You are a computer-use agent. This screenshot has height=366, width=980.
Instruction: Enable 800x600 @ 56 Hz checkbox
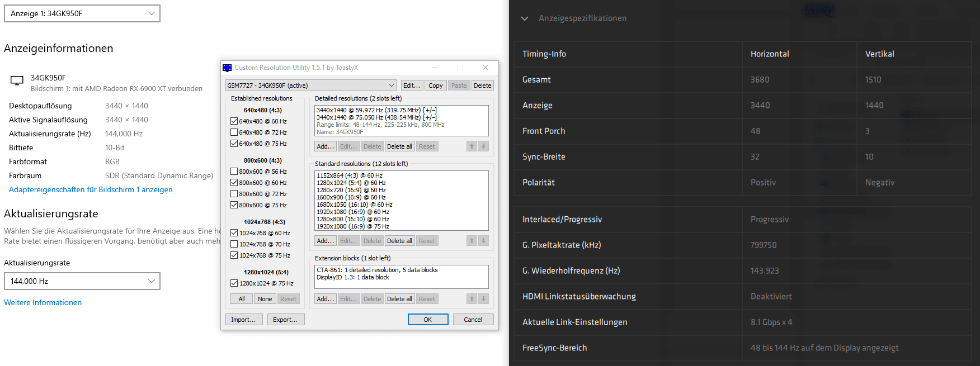coord(234,172)
